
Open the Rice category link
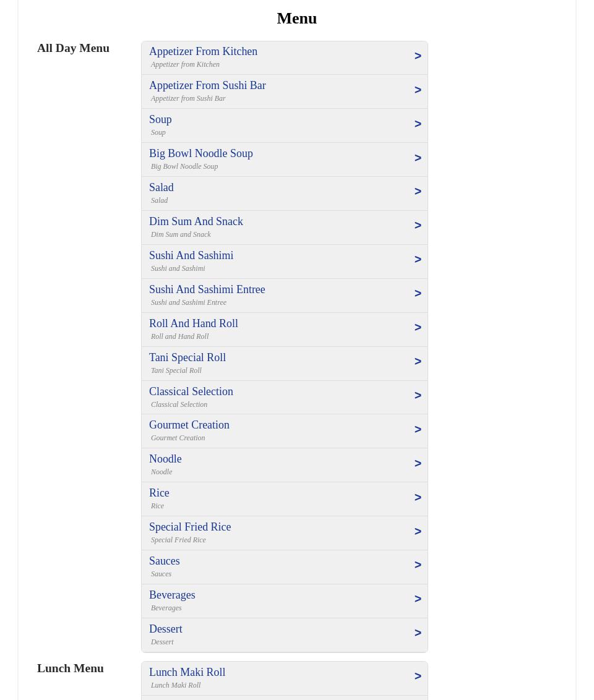159,493
